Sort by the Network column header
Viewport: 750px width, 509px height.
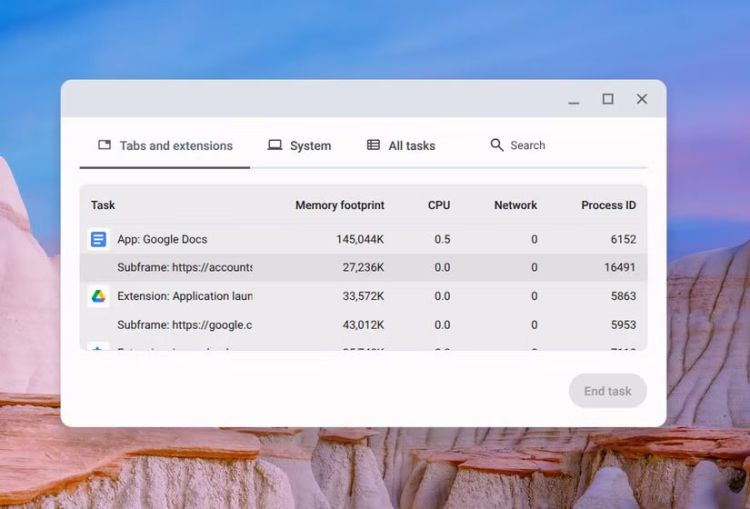tap(515, 205)
